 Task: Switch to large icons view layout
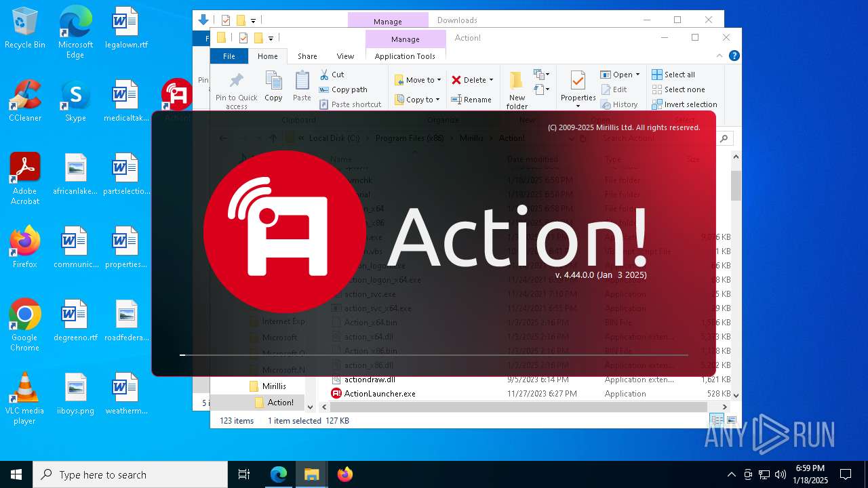tap(730, 421)
